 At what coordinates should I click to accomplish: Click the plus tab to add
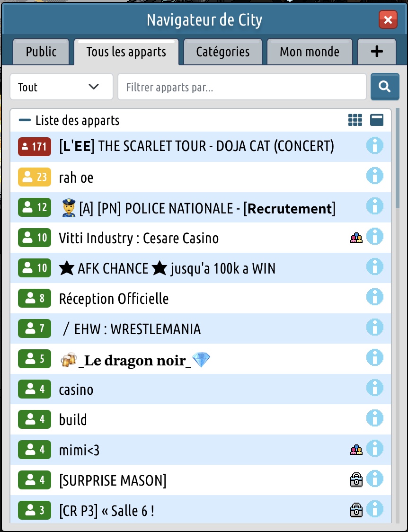click(x=376, y=51)
